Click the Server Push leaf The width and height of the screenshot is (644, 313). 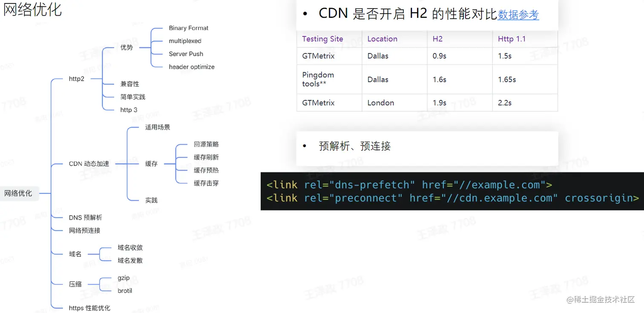pos(186,54)
